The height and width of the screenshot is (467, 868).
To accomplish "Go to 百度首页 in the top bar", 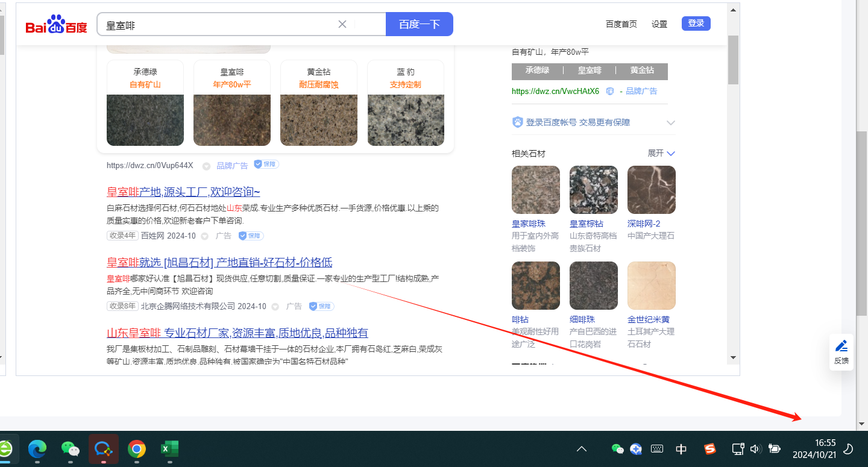I will click(x=621, y=24).
